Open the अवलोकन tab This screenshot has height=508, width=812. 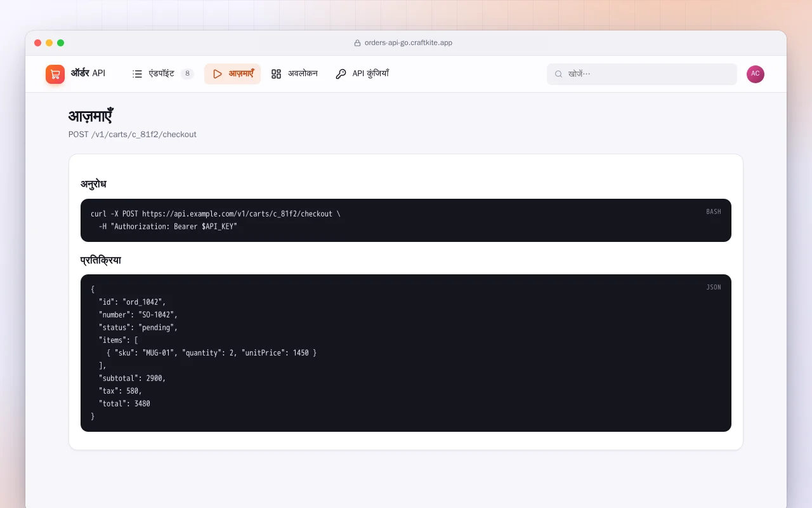click(294, 74)
